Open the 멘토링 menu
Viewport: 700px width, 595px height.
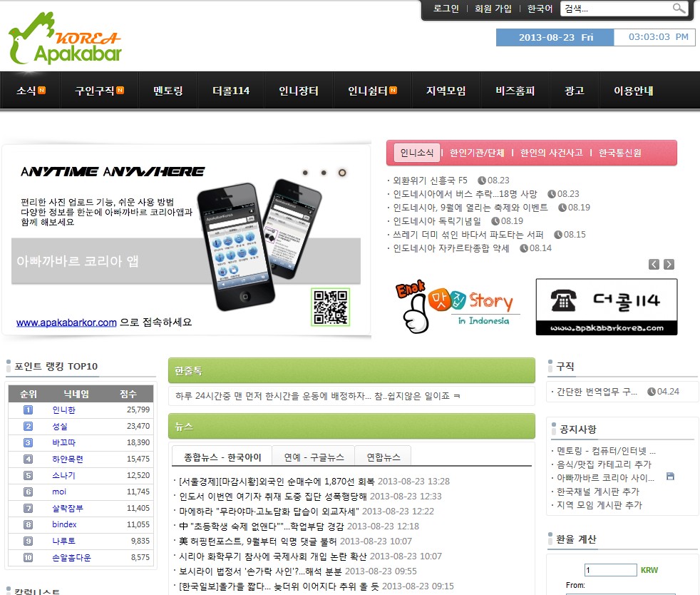pyautogui.click(x=168, y=91)
